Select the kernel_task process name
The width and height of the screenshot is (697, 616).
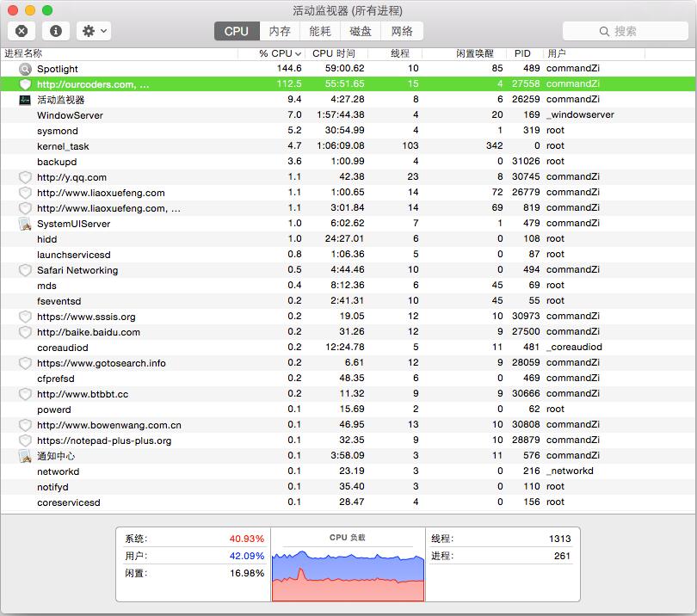(x=63, y=146)
